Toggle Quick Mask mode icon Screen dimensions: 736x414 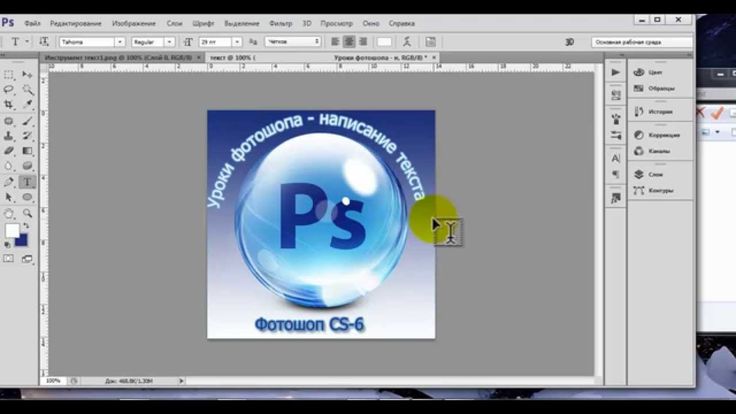click(8, 259)
